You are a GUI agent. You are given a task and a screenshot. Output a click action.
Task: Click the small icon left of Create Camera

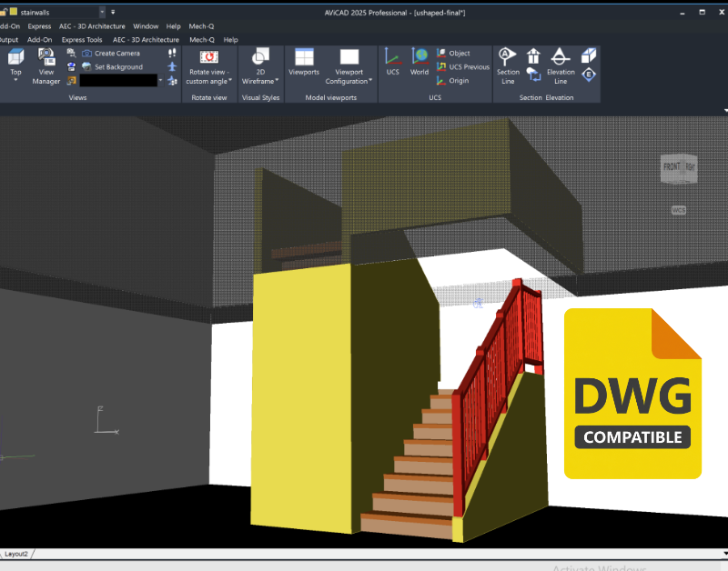pyautogui.click(x=71, y=53)
